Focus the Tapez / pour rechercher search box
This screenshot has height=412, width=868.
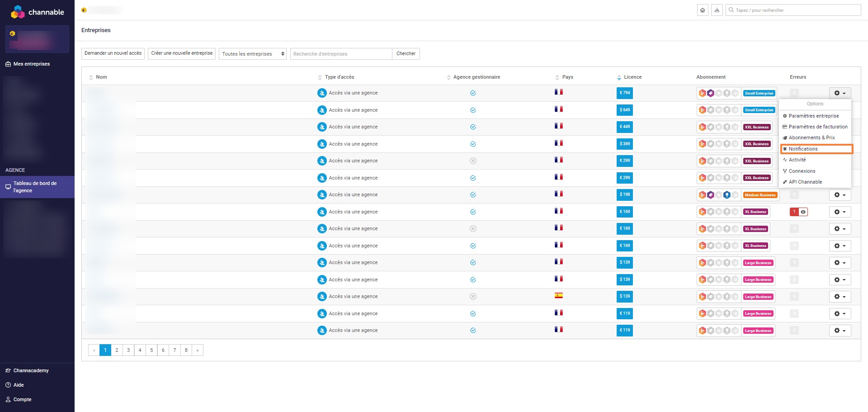point(793,10)
